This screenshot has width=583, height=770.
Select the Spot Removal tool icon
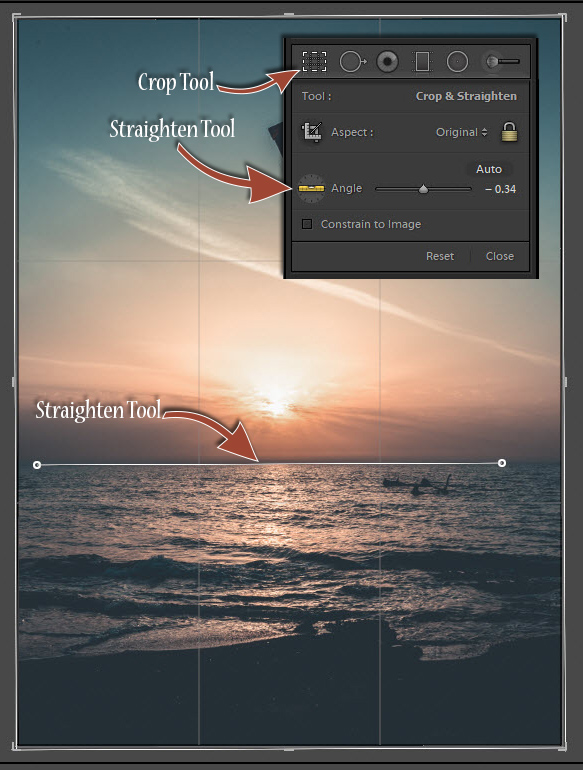coord(353,62)
